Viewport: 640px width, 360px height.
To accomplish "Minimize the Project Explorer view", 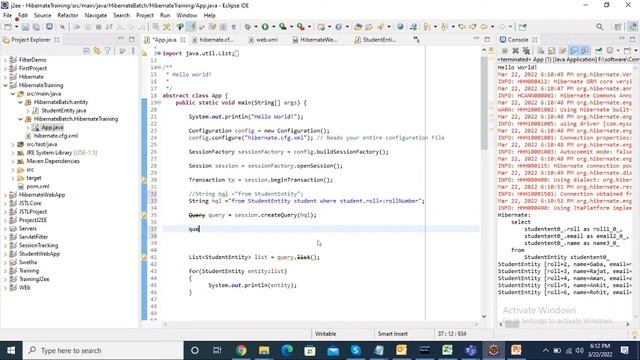I will click(x=121, y=39).
